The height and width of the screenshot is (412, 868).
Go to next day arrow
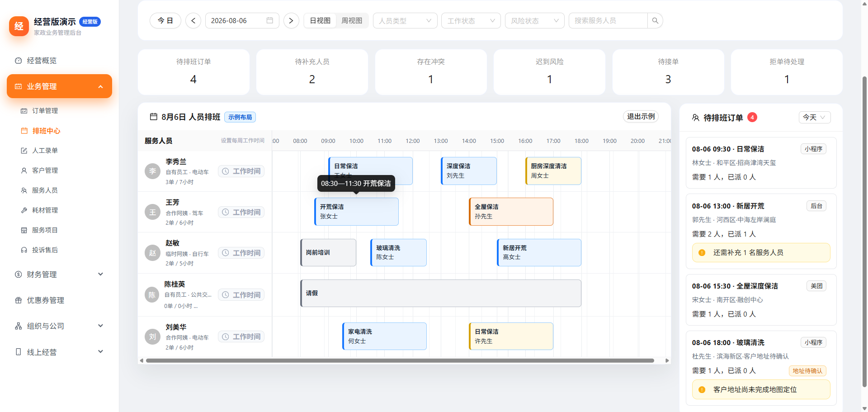291,21
